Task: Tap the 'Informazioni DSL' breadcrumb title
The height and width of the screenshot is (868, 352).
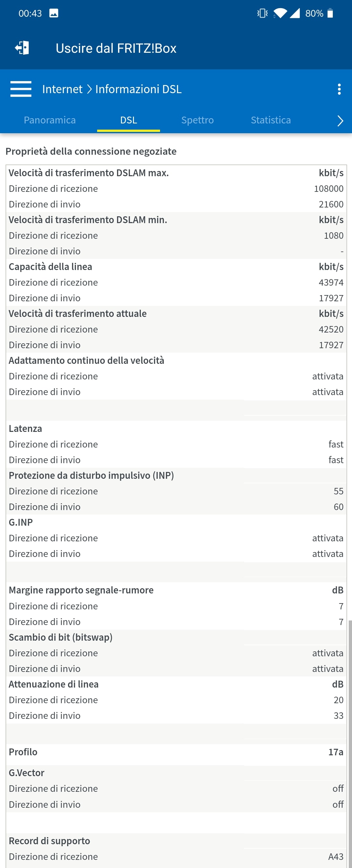Action: click(x=138, y=89)
